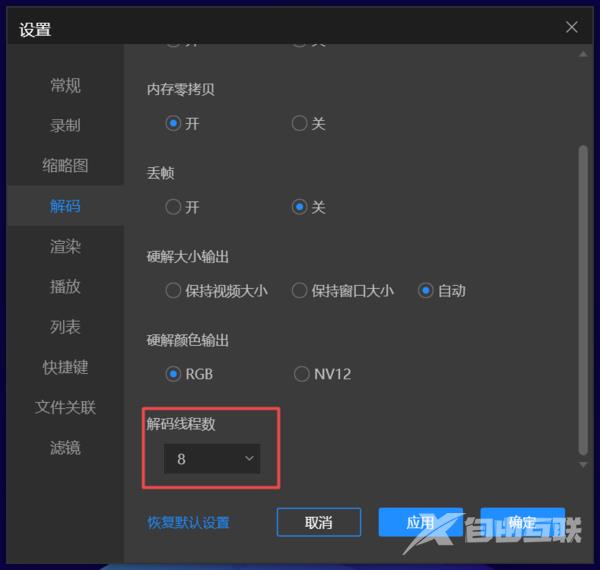
Task: Click the vertical scrollbar in settings panel
Action: (x=583, y=300)
